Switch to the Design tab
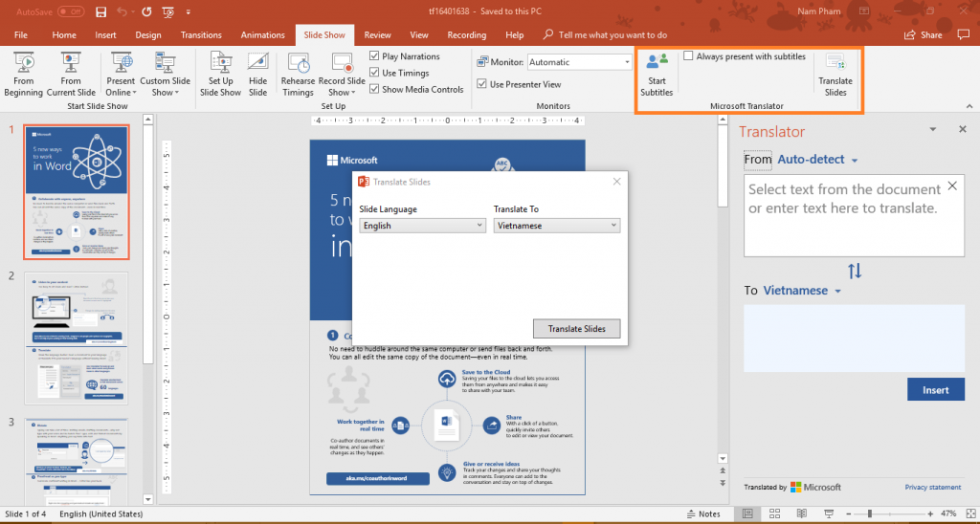 coord(148,35)
